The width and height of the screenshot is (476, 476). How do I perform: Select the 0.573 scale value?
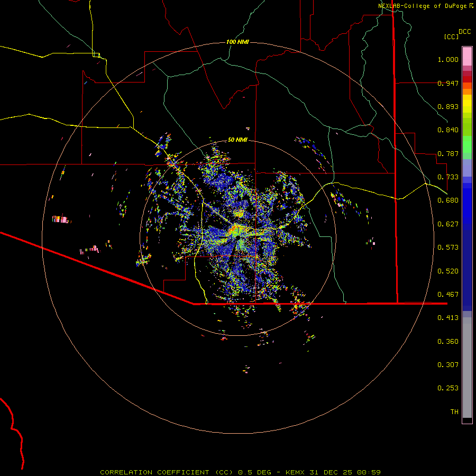[x=448, y=248]
